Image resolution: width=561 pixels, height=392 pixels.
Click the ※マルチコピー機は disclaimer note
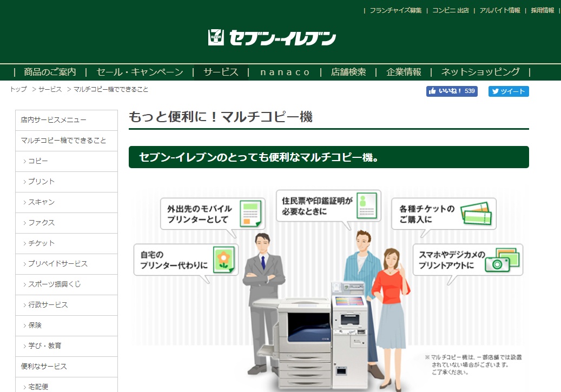click(x=473, y=364)
